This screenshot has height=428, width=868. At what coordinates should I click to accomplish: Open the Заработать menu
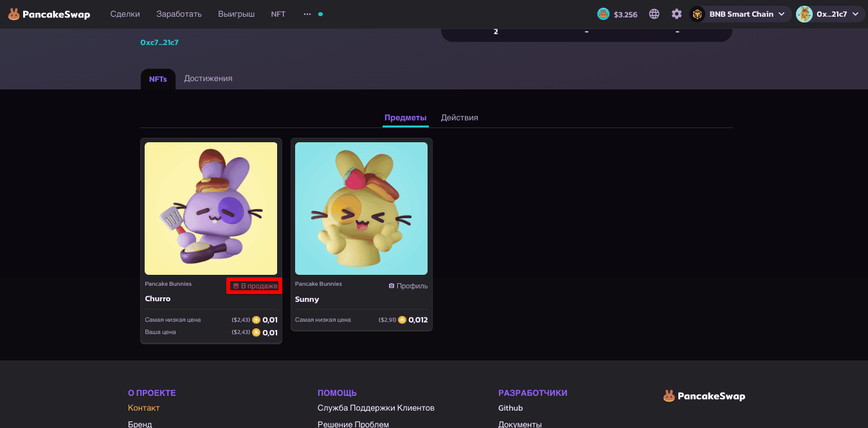click(x=179, y=14)
